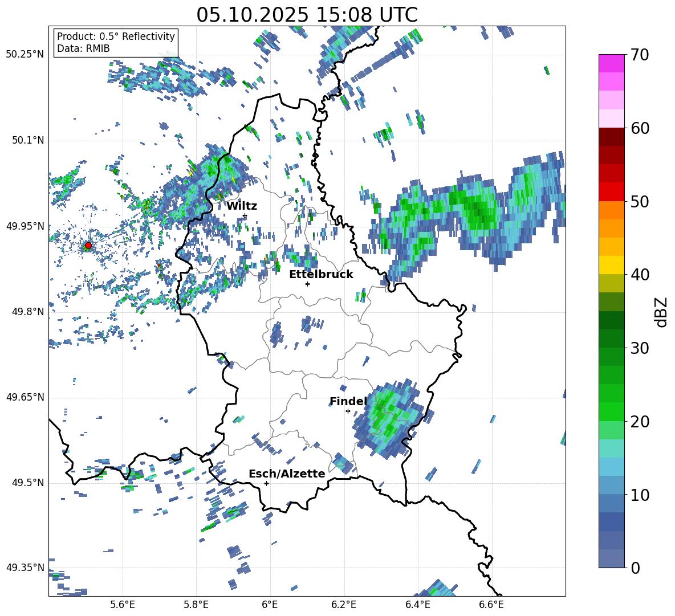The image size is (675, 616).
Task: Click the Esch/Alzette city label
Action: pos(287,474)
